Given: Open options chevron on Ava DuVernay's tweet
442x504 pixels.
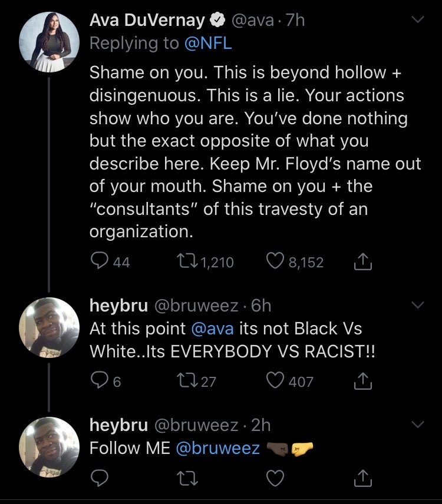Looking at the screenshot, I should click(x=417, y=21).
